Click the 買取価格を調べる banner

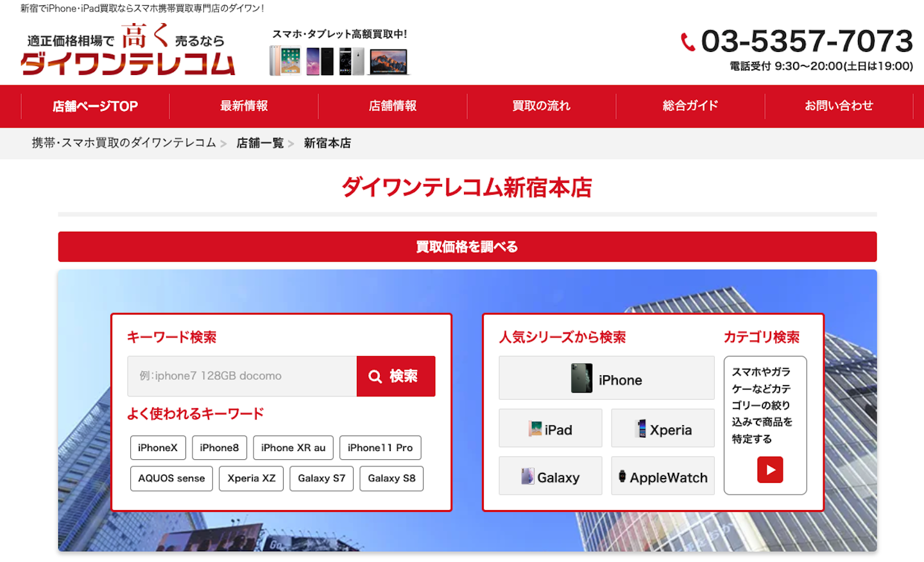click(466, 246)
